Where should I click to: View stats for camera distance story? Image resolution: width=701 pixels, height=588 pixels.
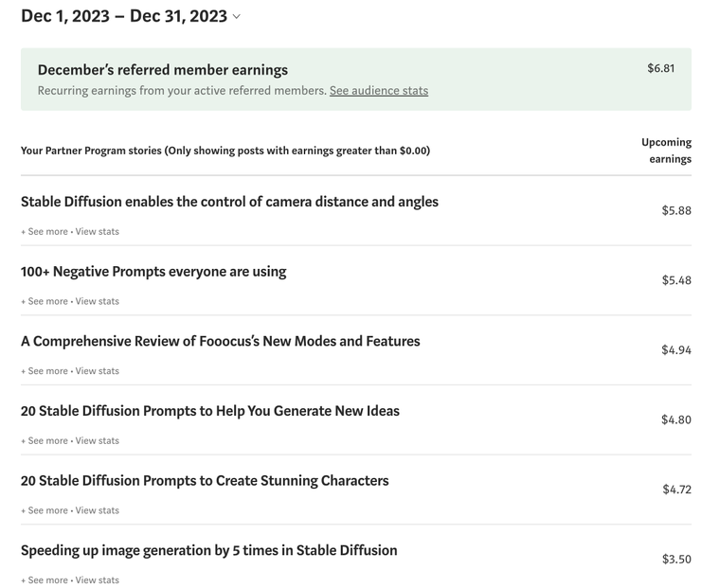tap(98, 232)
